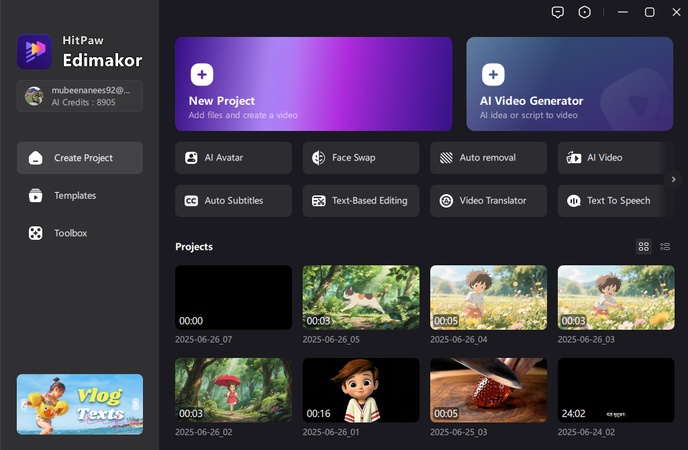Open the Text To Speech tool
The width and height of the screenshot is (688, 450).
[x=610, y=201]
